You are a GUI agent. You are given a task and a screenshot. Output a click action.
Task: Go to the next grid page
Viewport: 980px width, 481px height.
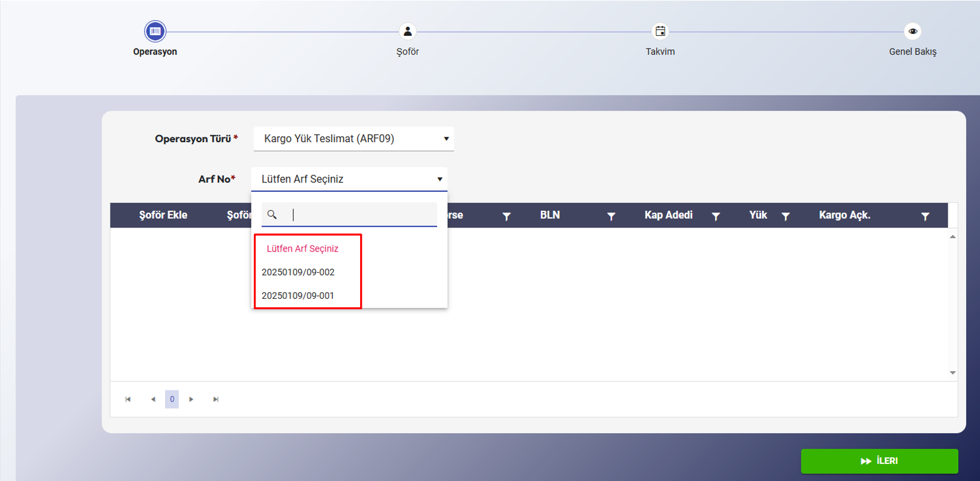pos(191,399)
